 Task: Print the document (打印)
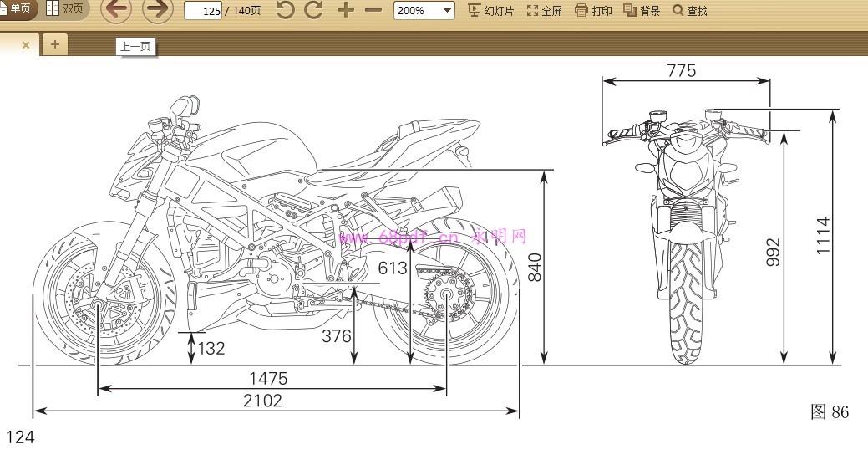click(594, 11)
